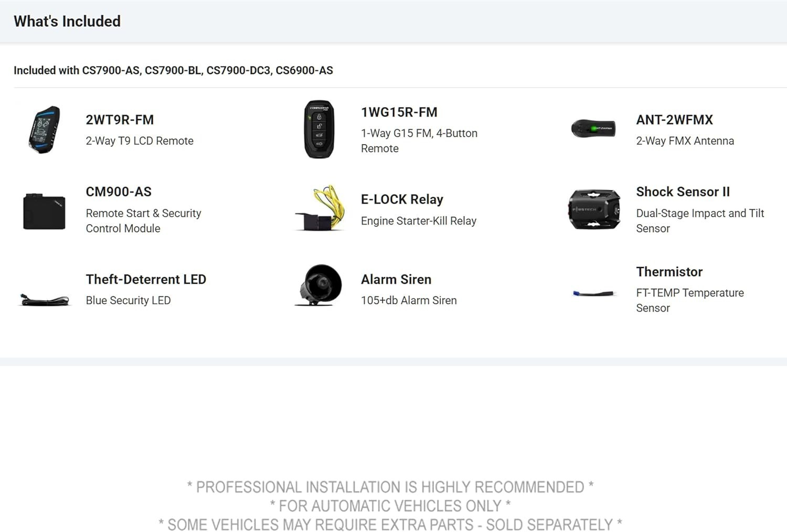Click the ANT-2WFMX antenna image

593,129
